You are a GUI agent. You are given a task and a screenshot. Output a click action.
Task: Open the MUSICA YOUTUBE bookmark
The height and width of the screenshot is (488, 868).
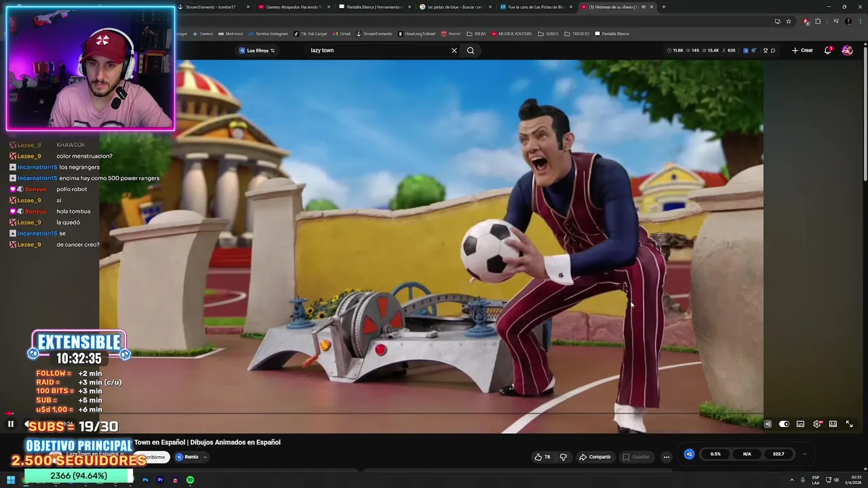[512, 33]
